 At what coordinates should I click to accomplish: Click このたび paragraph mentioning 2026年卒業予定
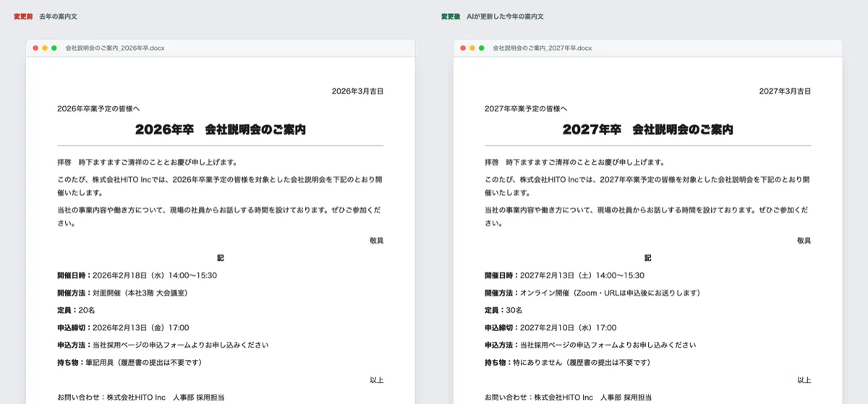pyautogui.click(x=220, y=186)
